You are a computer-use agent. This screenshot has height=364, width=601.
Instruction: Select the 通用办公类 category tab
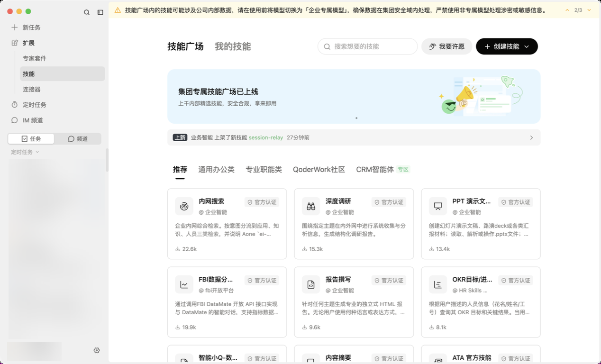coord(216,170)
